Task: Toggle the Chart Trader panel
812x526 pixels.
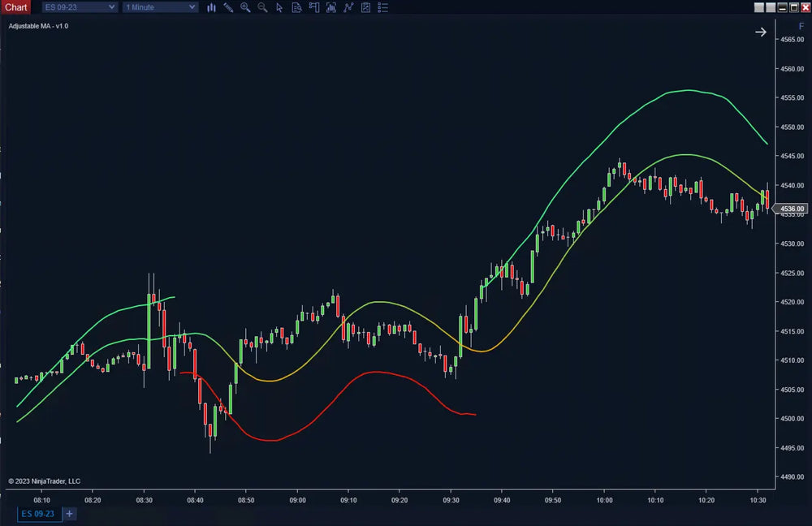Action: coord(365,7)
